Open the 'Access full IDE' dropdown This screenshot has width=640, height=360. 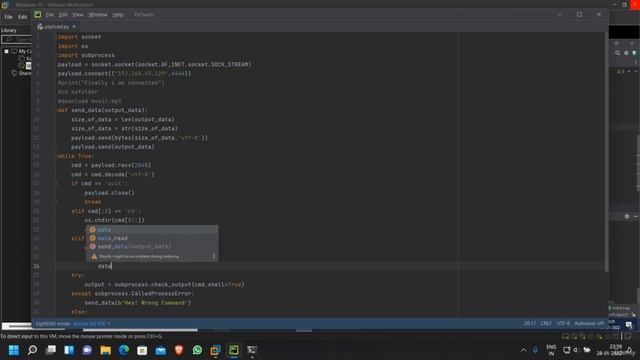pos(92,324)
